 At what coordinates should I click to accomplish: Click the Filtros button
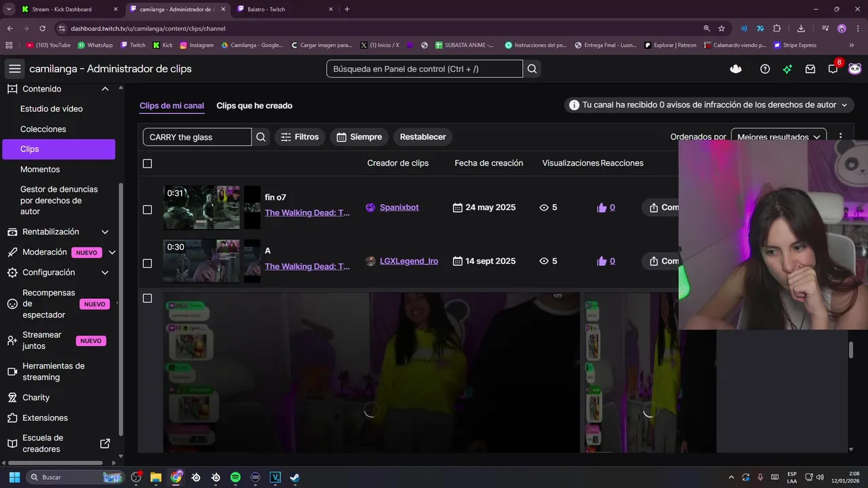click(x=300, y=137)
